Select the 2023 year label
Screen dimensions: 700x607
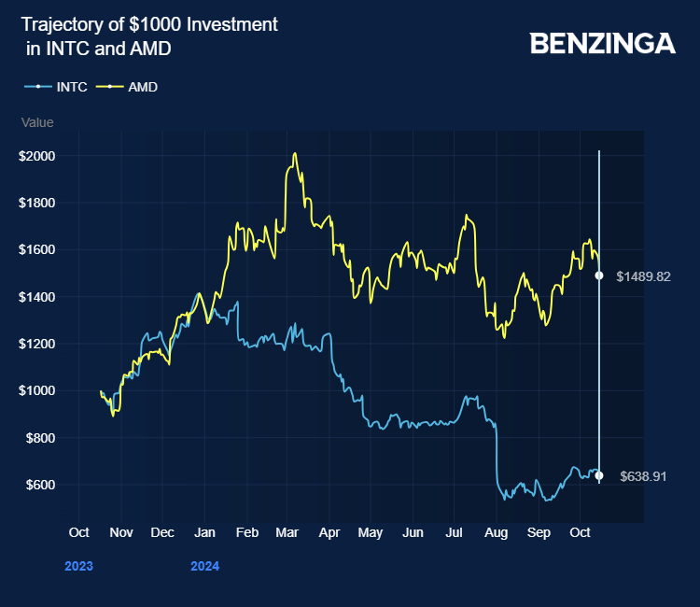pyautogui.click(x=78, y=566)
